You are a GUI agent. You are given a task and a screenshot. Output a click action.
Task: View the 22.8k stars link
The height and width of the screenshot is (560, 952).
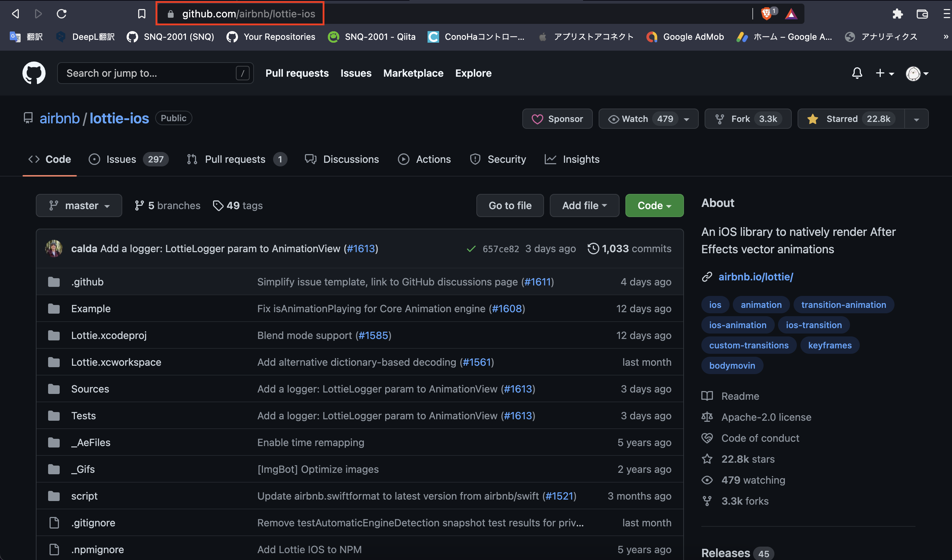tap(748, 459)
